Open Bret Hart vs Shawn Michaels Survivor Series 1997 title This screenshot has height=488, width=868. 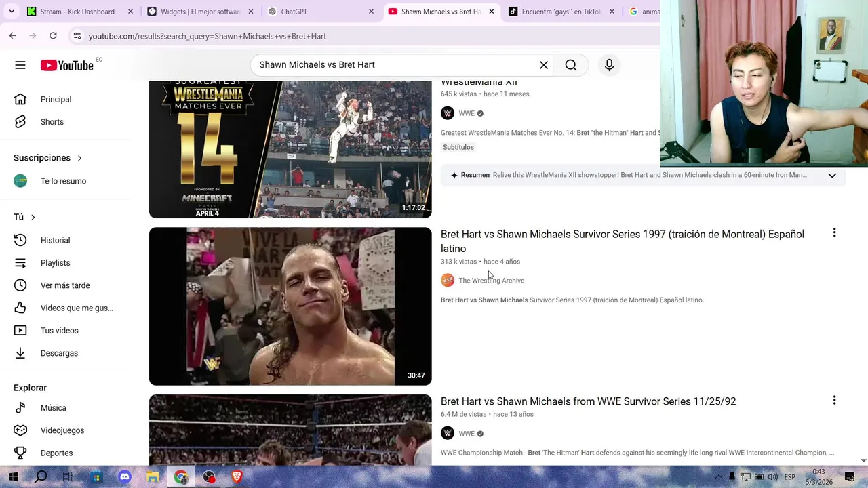pyautogui.click(x=623, y=241)
